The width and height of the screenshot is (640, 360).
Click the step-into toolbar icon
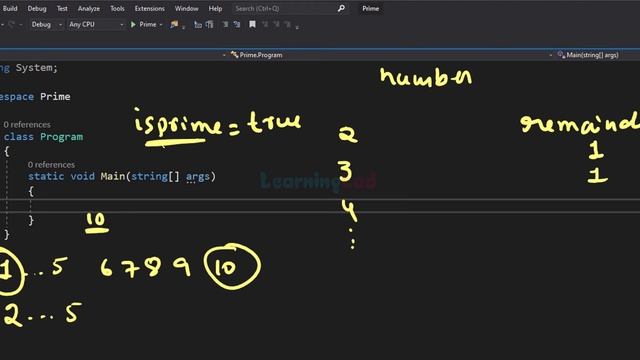(198, 24)
